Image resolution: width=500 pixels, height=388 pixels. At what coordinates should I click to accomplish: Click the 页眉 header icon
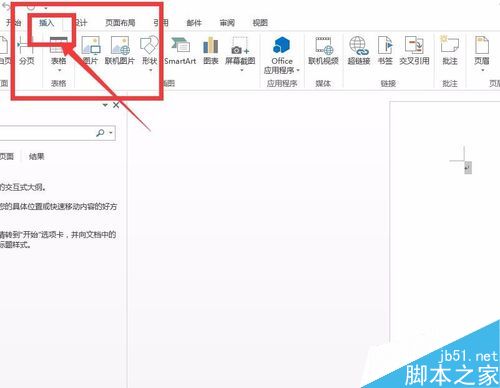[x=482, y=46]
